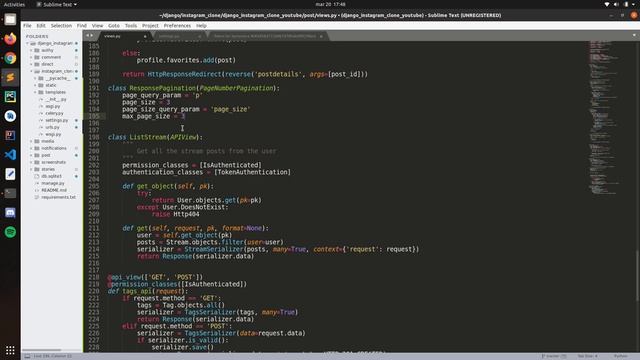The width and height of the screenshot is (640, 360).
Task: Open the Preferences menu
Action: point(177,25)
